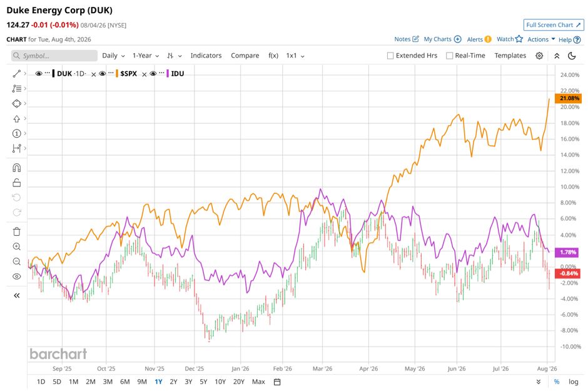Viewport: 588px width, 391px height.
Task: Expand bottom panel double chevron down
Action: point(539,382)
